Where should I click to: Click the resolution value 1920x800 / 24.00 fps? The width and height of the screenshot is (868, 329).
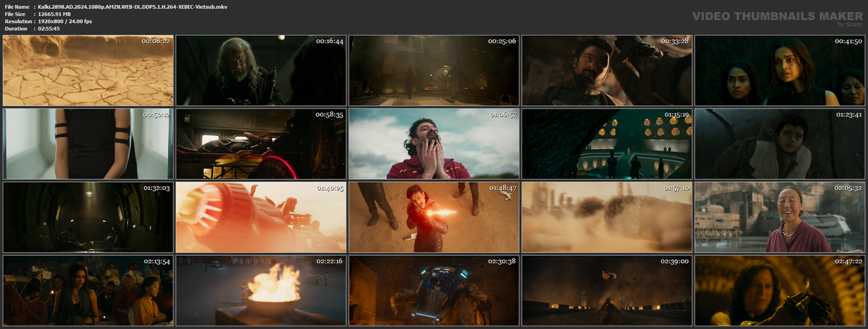[x=65, y=21]
